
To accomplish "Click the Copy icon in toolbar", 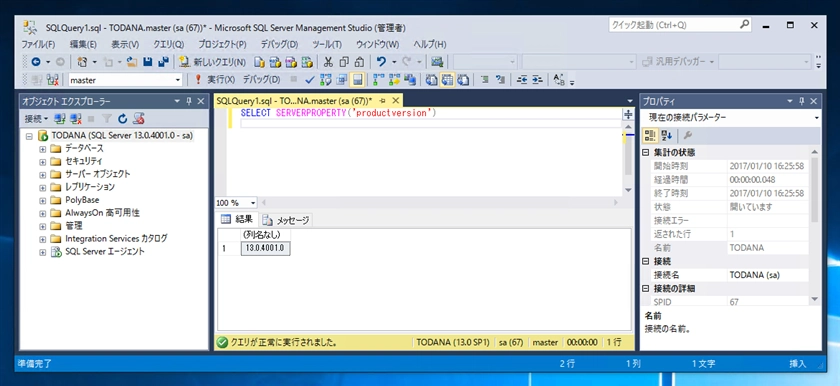I will point(344,62).
